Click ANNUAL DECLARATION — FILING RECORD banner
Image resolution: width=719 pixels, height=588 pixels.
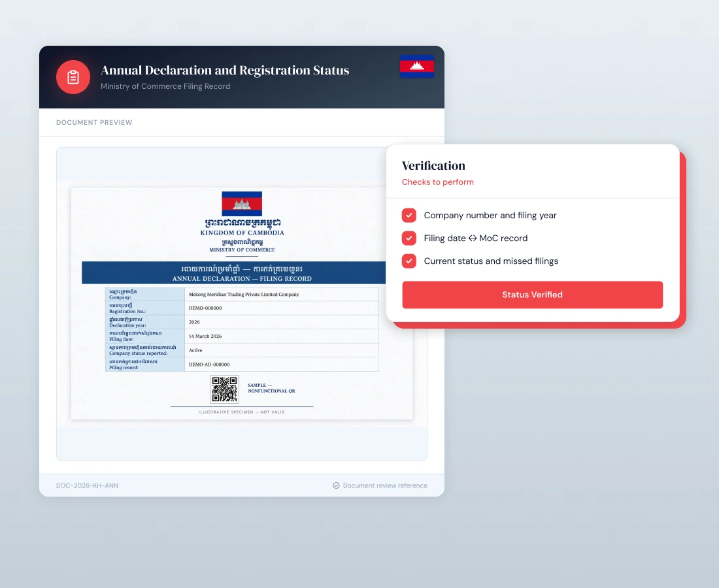pos(233,272)
